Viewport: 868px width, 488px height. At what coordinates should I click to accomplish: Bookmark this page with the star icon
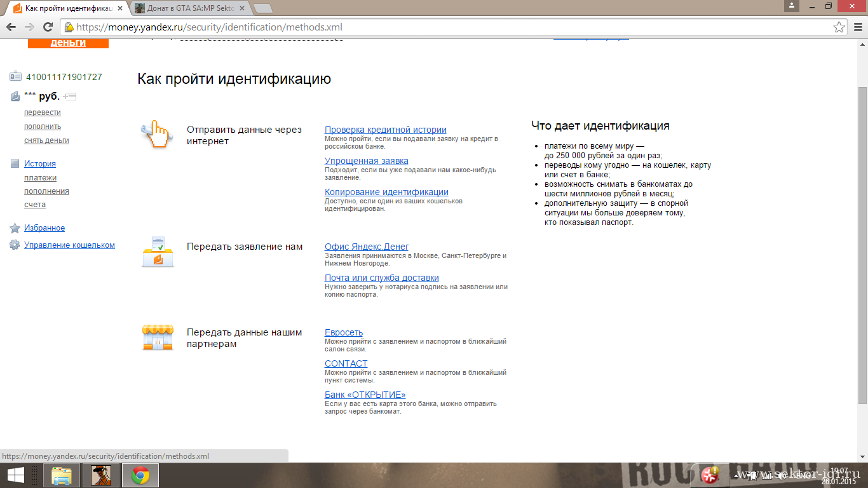[x=839, y=27]
